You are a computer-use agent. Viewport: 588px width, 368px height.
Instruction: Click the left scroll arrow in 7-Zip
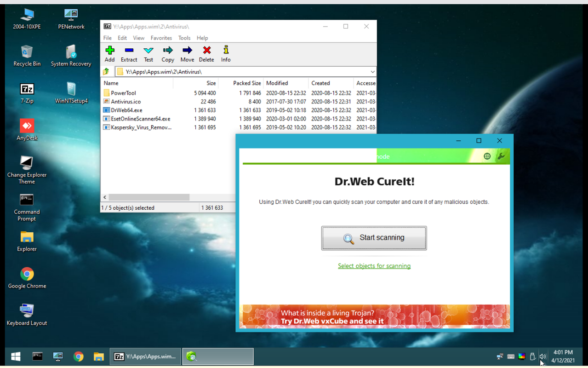click(x=105, y=197)
